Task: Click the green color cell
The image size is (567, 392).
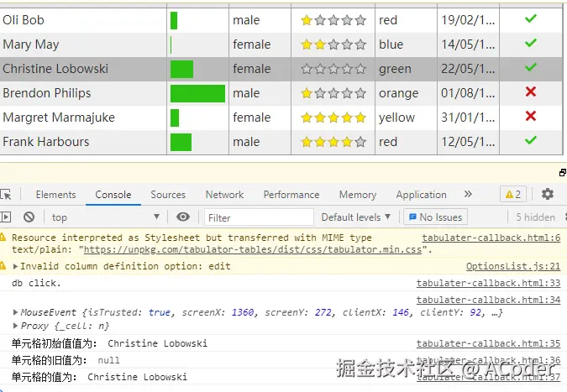Action: 406,69
